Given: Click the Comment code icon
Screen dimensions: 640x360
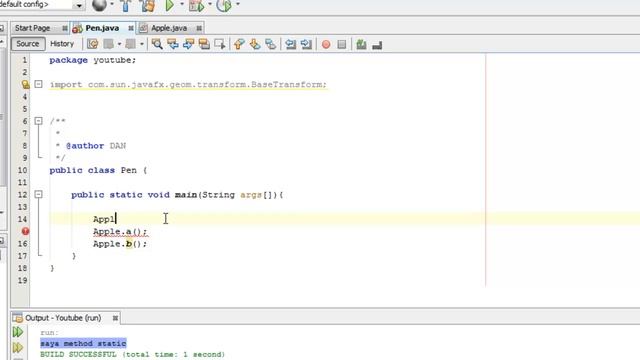Looking at the screenshot, I should point(361,44).
